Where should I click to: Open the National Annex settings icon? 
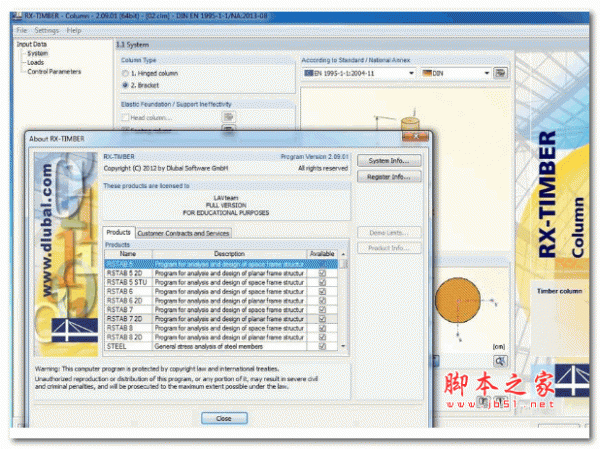pos(501,73)
